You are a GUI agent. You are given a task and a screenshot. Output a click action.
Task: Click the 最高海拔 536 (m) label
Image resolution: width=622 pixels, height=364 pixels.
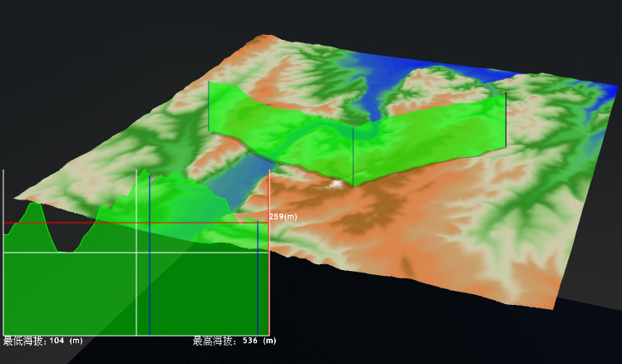pos(234,341)
